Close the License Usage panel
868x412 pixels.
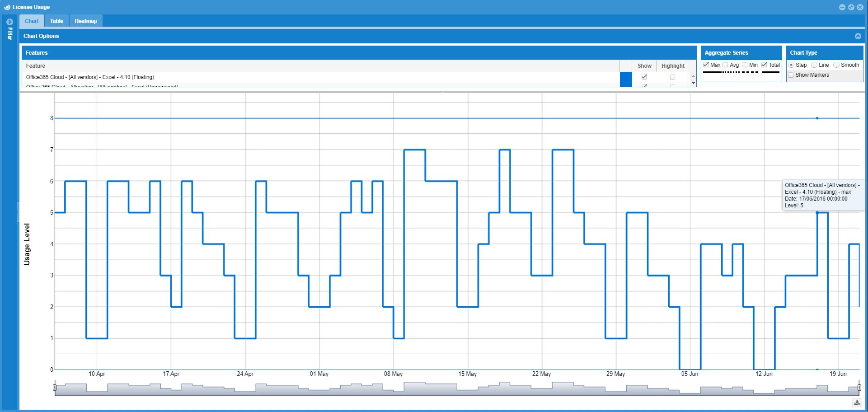point(860,7)
